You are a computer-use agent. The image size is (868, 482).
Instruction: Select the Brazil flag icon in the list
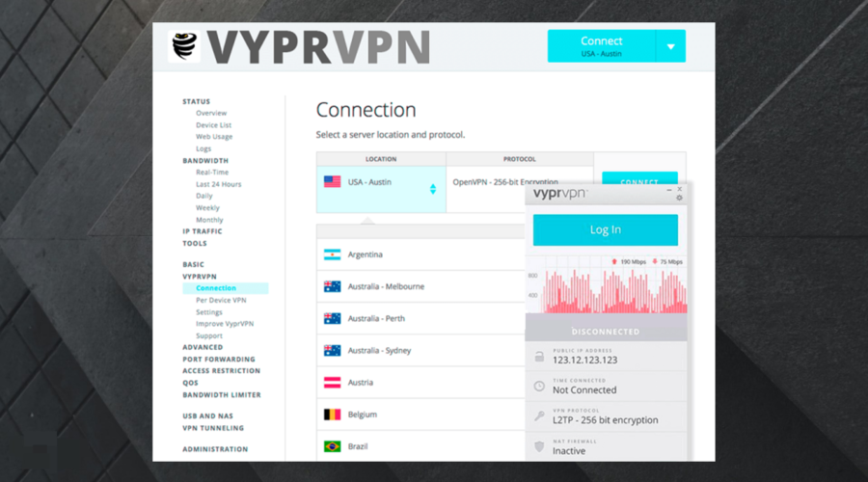[x=333, y=446]
